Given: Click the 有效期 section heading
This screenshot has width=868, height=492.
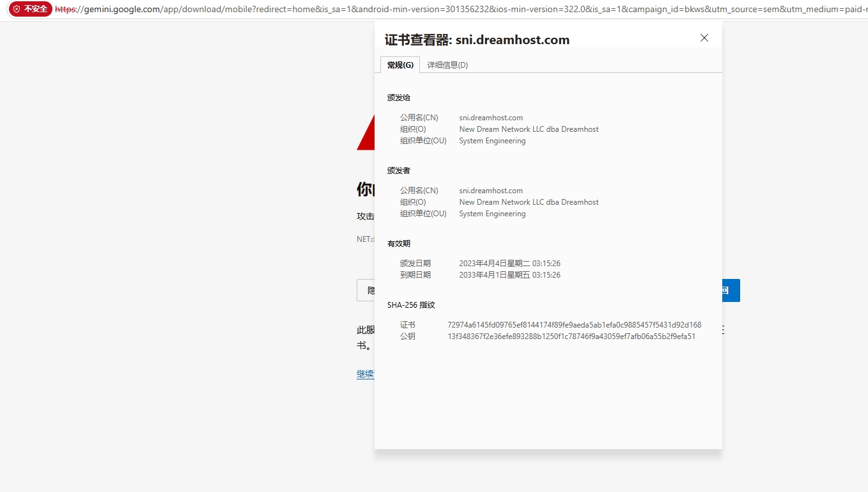Looking at the screenshot, I should [x=399, y=244].
